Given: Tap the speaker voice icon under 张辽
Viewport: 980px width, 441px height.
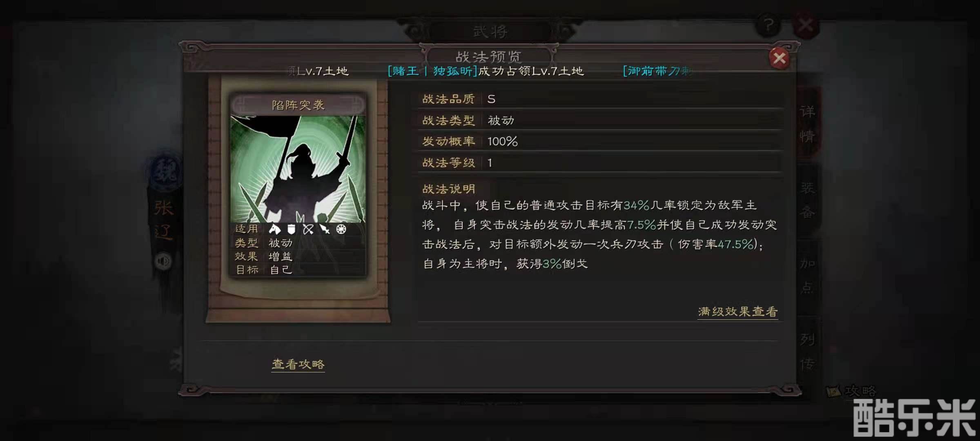Looking at the screenshot, I should pos(164,261).
